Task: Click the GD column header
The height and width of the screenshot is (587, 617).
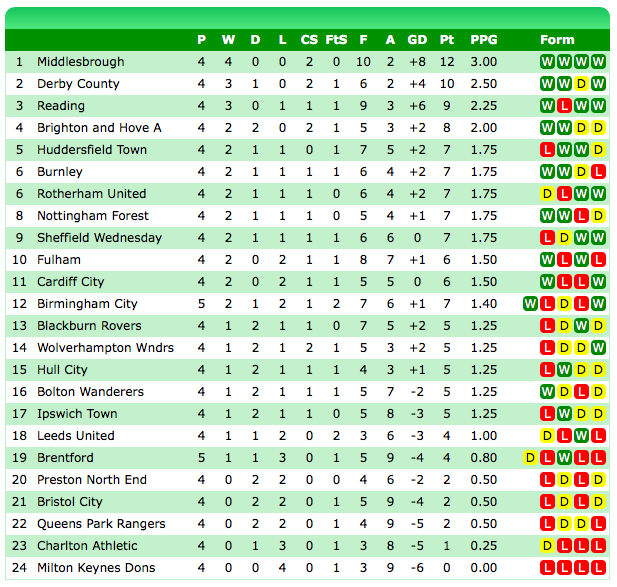Action: click(x=417, y=40)
